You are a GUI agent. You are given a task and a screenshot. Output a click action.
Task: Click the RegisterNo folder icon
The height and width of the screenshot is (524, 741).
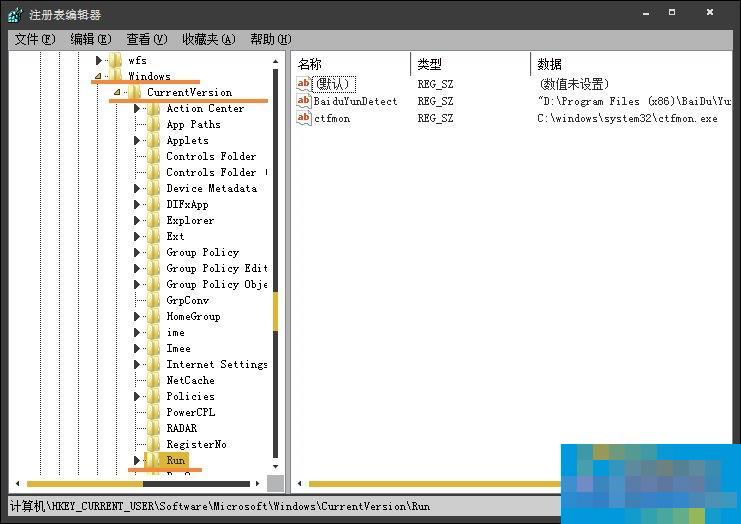(x=154, y=444)
